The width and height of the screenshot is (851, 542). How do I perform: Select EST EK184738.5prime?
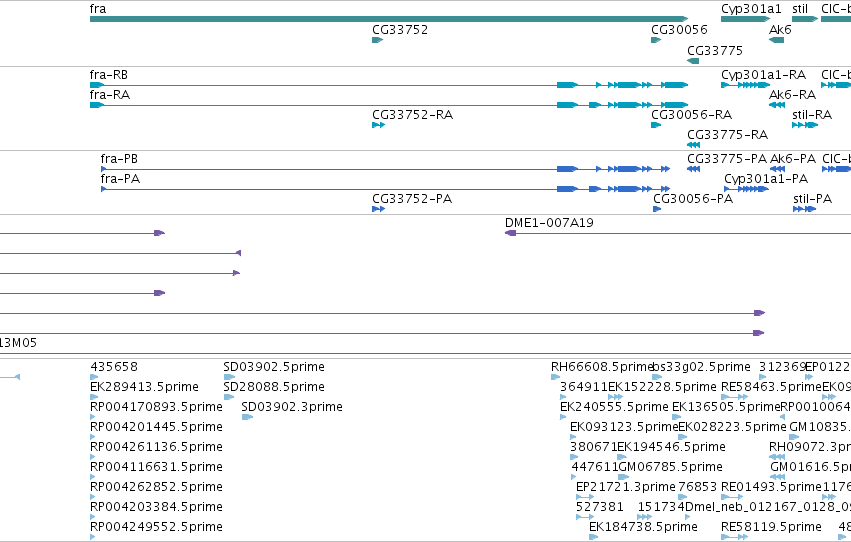tap(643, 527)
